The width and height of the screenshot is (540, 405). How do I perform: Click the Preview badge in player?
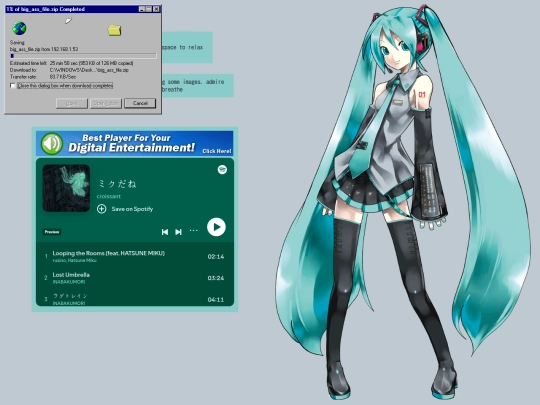pos(52,232)
